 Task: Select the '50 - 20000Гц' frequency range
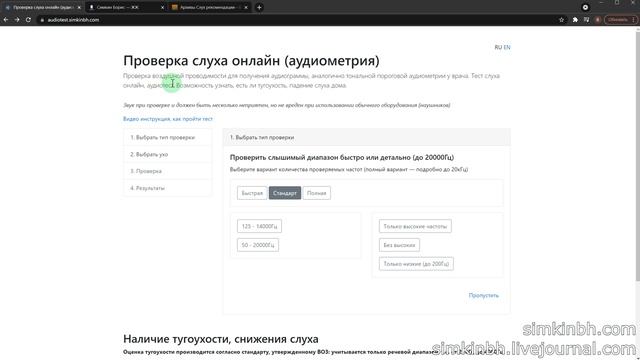[258, 245]
